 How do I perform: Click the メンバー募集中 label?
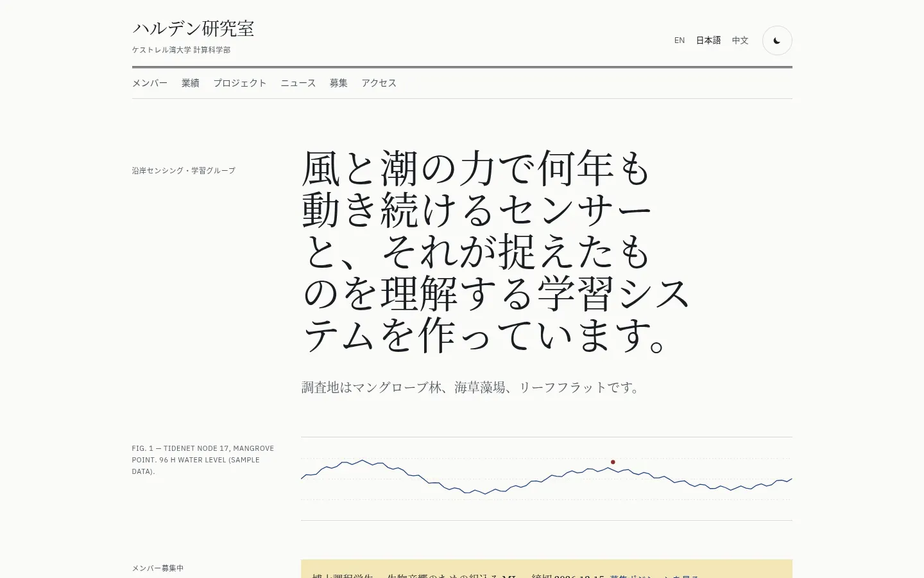click(x=158, y=568)
